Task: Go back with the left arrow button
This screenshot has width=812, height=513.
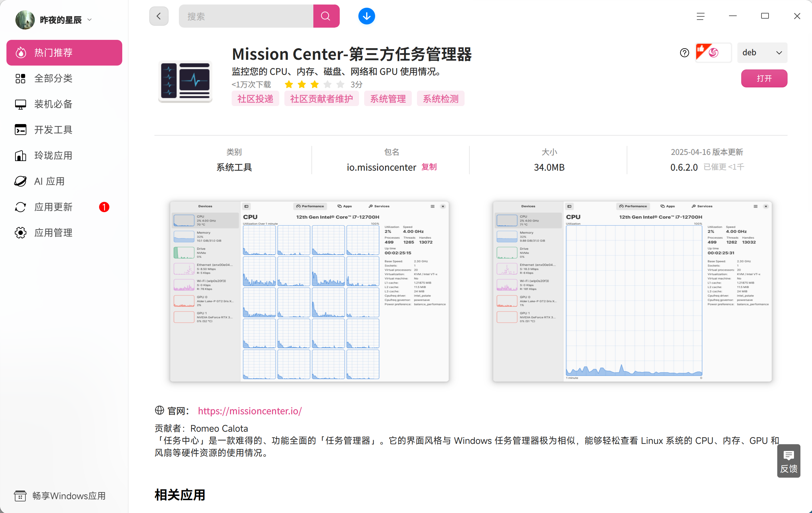Action: coord(159,16)
